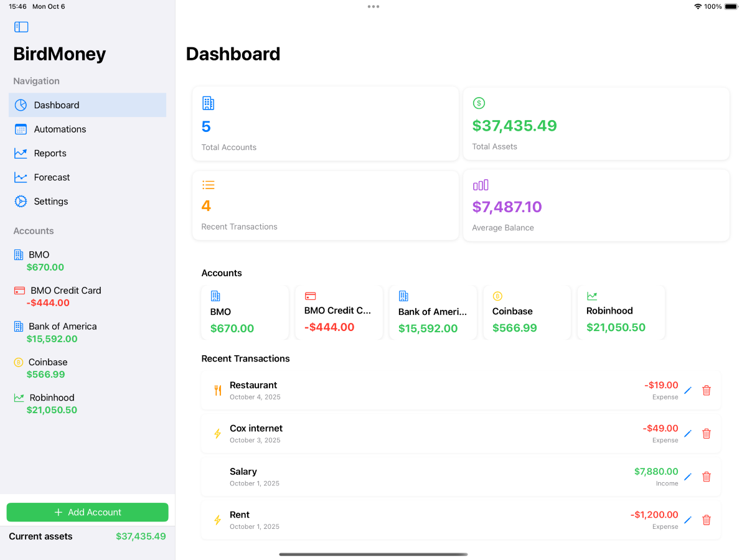Select BMO Credit Card in sidebar list
This screenshot has height=560, width=747.
tap(65, 296)
